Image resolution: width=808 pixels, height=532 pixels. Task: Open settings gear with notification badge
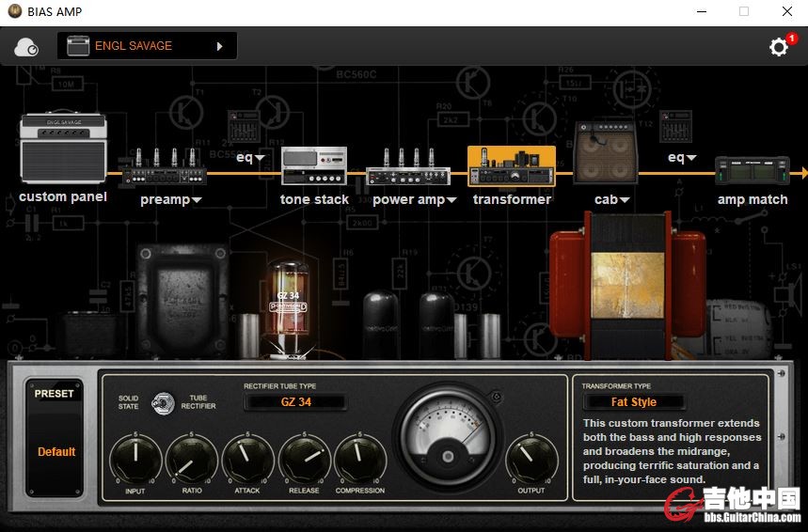click(779, 47)
